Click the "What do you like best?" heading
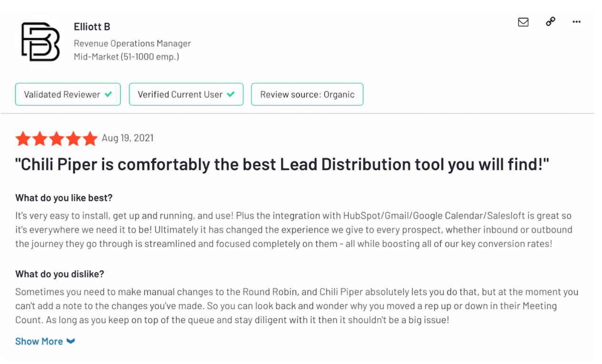 point(64,198)
